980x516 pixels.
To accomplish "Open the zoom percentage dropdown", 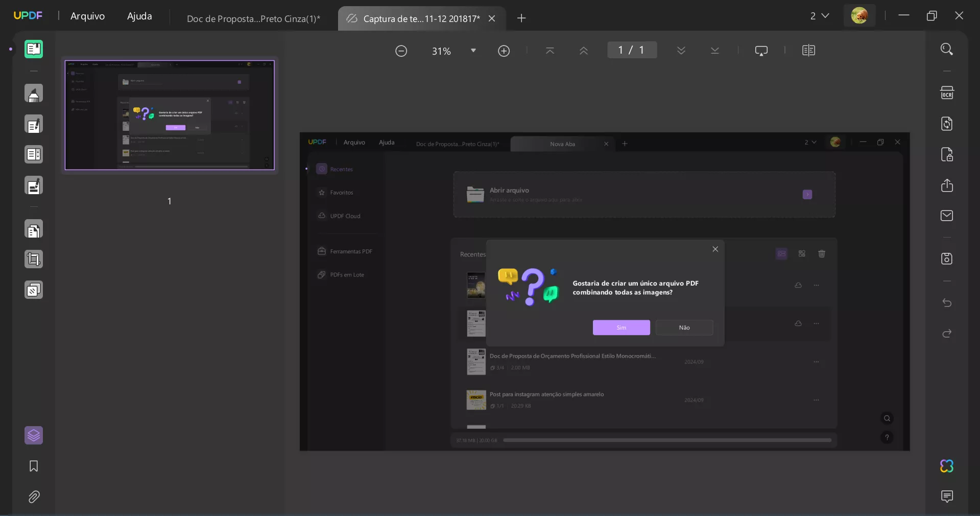I will tap(473, 50).
